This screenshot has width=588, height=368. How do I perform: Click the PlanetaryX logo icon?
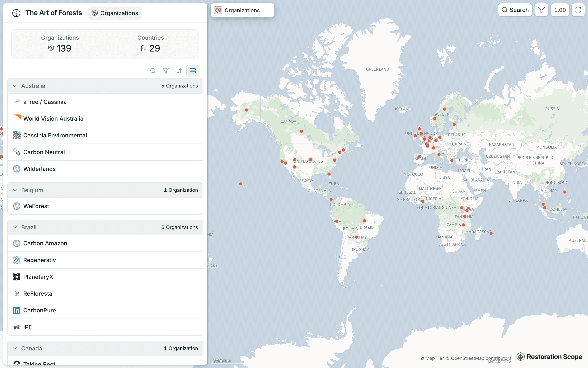[x=17, y=277]
